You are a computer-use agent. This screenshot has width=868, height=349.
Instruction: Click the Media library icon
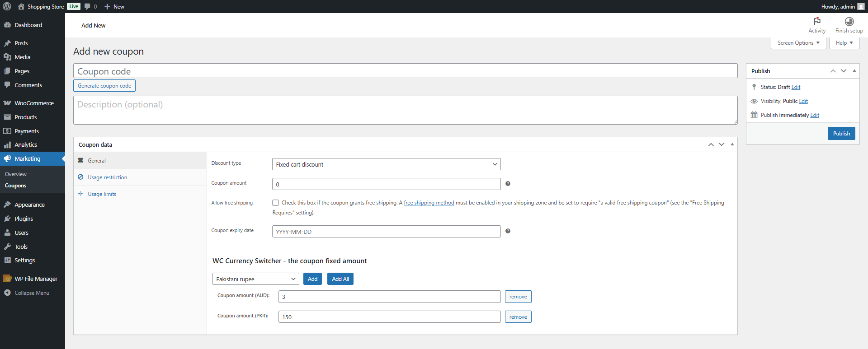pos(7,57)
